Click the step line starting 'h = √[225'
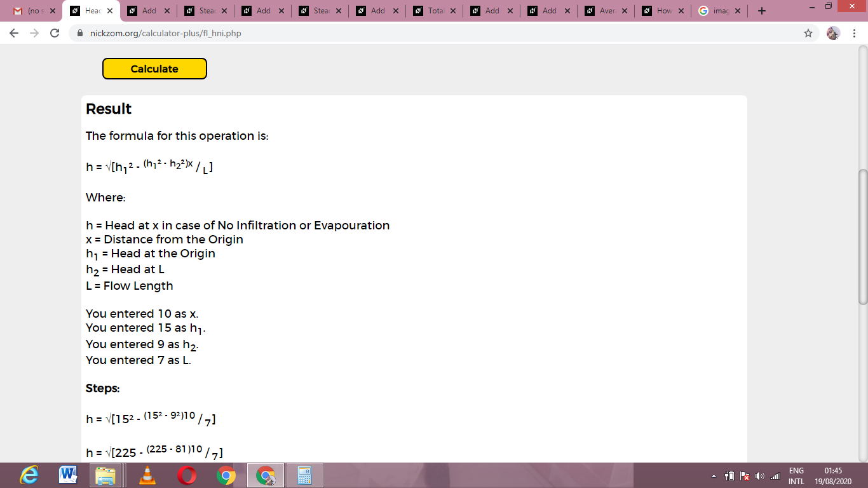This screenshot has width=868, height=488. coord(154,452)
